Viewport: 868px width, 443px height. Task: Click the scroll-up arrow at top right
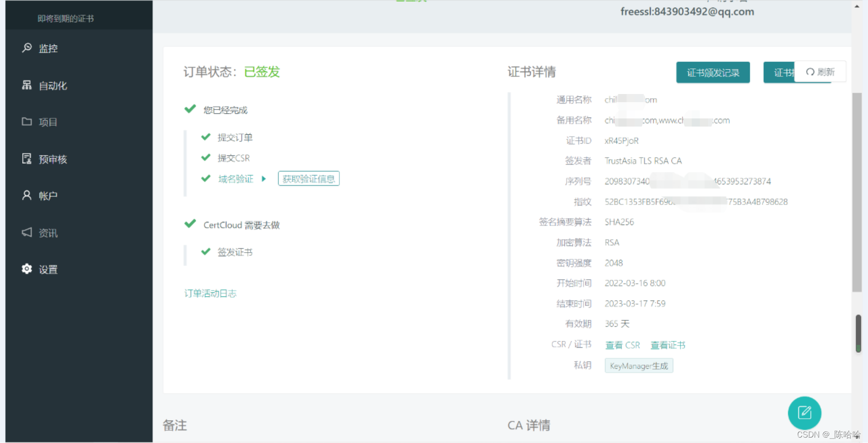[x=857, y=6]
